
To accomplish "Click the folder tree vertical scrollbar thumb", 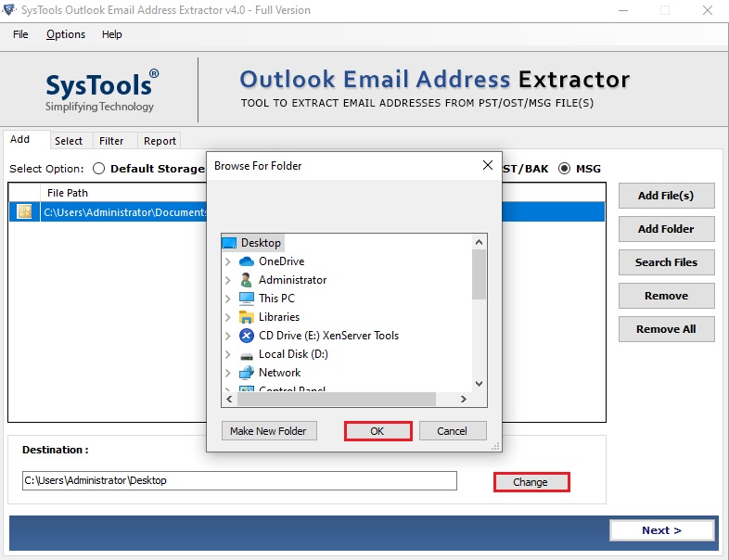I will [x=479, y=274].
